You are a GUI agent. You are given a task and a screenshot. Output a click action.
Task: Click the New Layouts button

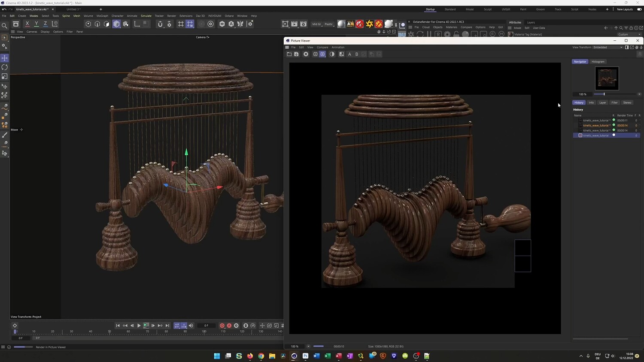[x=625, y=9]
